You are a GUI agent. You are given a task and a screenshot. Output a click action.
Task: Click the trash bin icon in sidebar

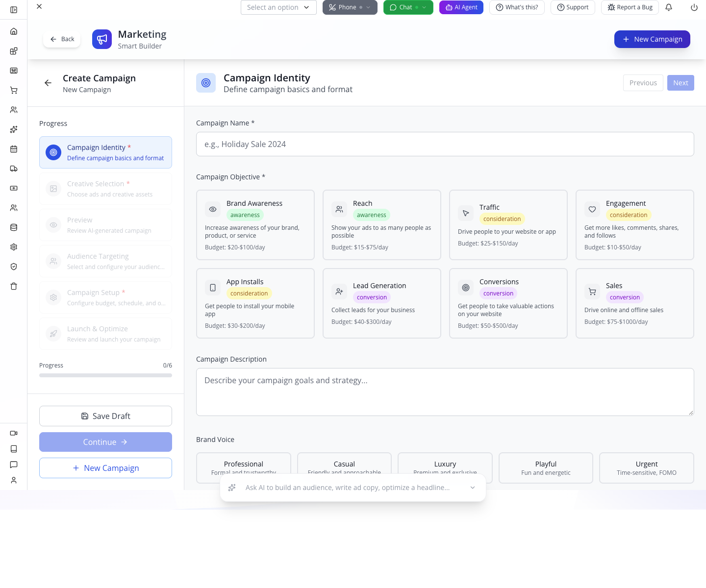(14, 286)
